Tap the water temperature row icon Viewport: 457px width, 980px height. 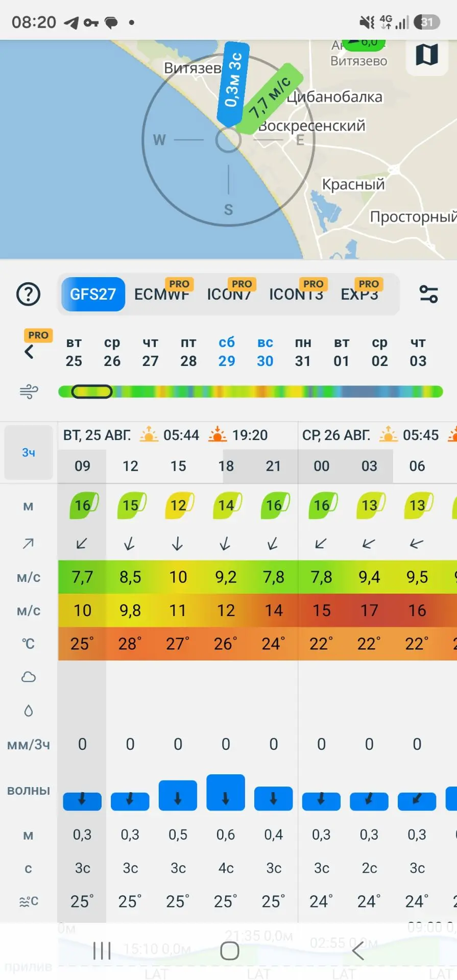tap(29, 902)
